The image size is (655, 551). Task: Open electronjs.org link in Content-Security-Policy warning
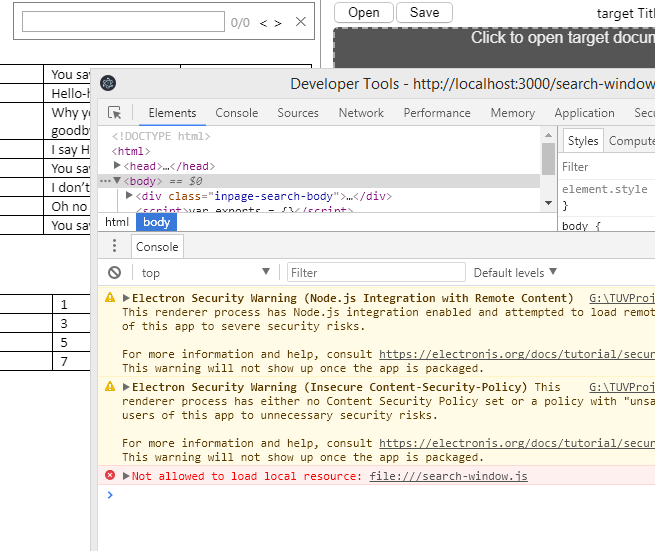tap(517, 443)
